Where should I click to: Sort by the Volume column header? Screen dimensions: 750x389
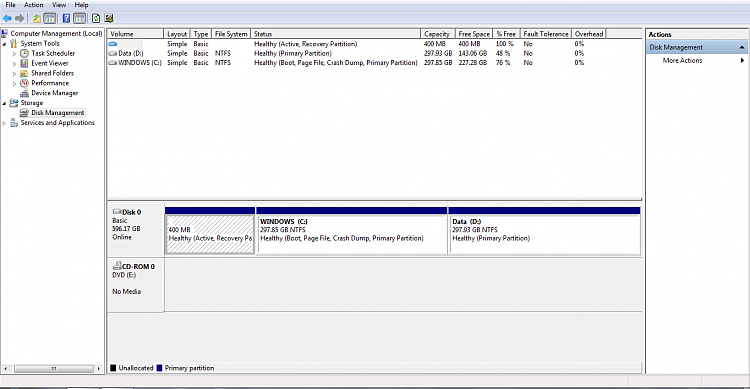pyautogui.click(x=135, y=34)
